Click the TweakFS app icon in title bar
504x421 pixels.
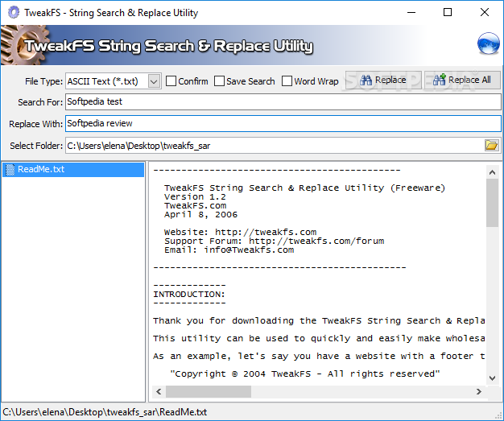[x=14, y=13]
